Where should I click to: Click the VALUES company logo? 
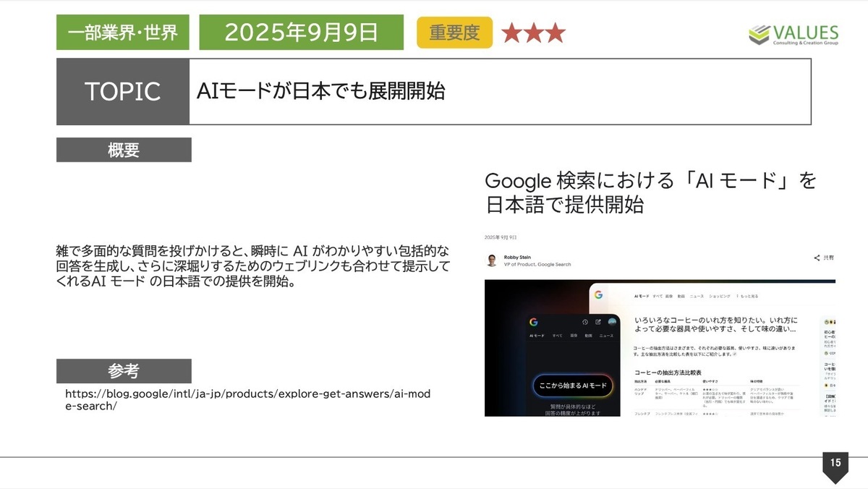(793, 34)
